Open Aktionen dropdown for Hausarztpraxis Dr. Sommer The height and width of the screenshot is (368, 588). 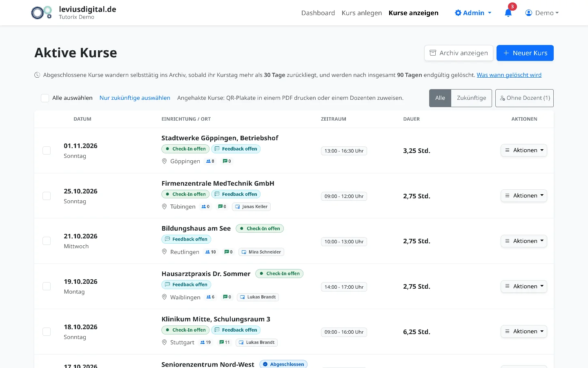524,286
